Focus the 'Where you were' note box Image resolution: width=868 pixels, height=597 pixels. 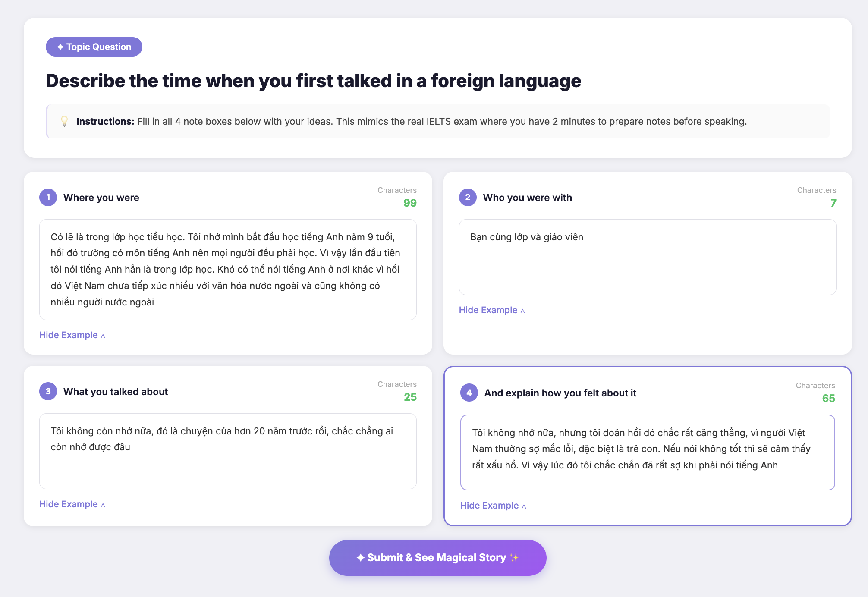(228, 270)
